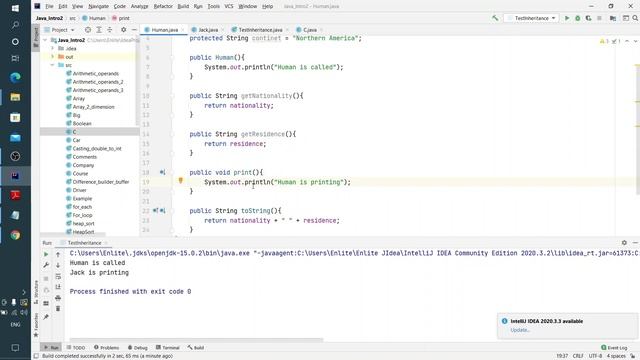Run with coverage from the toolbar
Viewport: 640px width, 360px height.
[x=588, y=18]
